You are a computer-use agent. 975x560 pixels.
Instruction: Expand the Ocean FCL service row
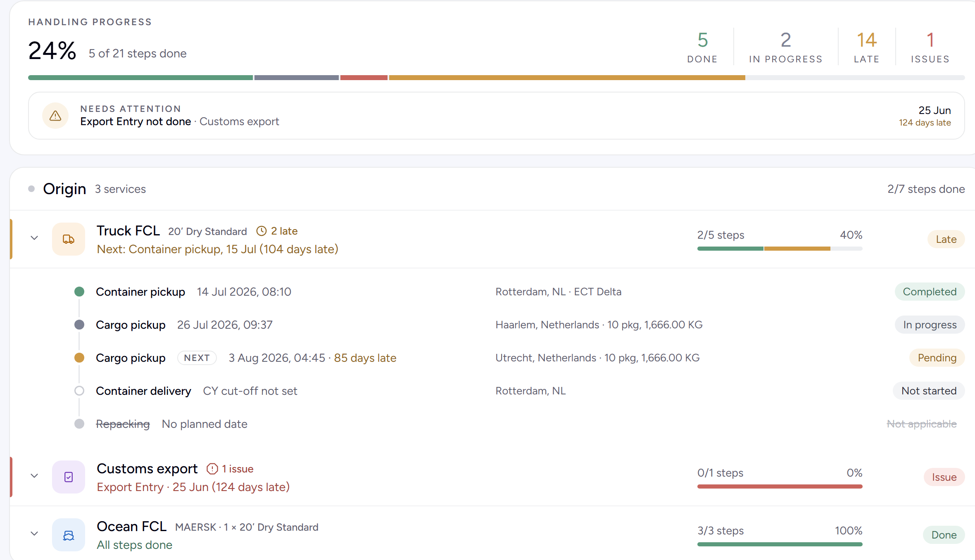pyautogui.click(x=34, y=534)
